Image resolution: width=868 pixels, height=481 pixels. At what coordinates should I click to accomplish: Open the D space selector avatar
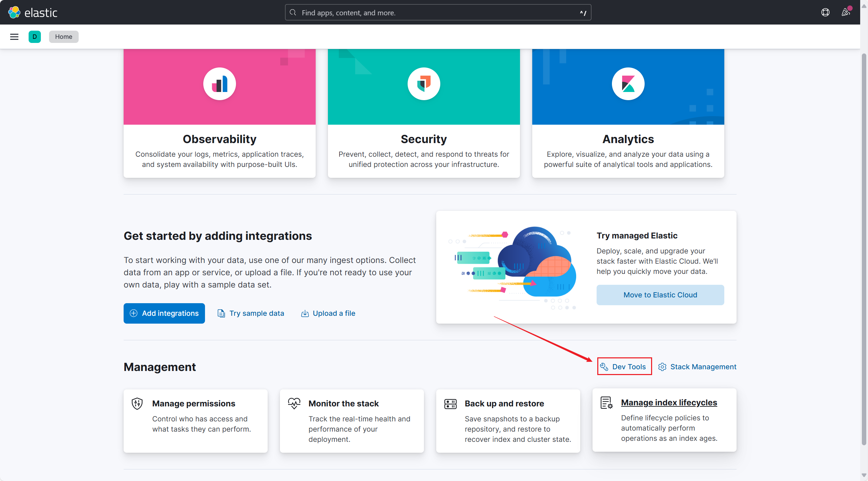pos(34,37)
